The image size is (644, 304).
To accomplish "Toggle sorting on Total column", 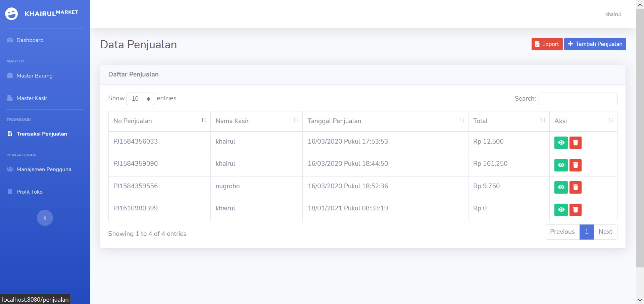I will [542, 121].
